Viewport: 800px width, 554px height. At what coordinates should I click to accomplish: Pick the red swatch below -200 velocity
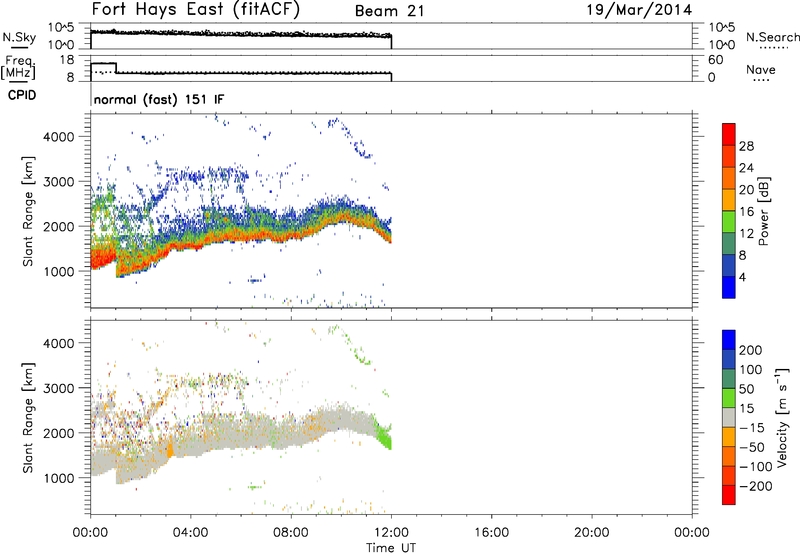tap(729, 495)
